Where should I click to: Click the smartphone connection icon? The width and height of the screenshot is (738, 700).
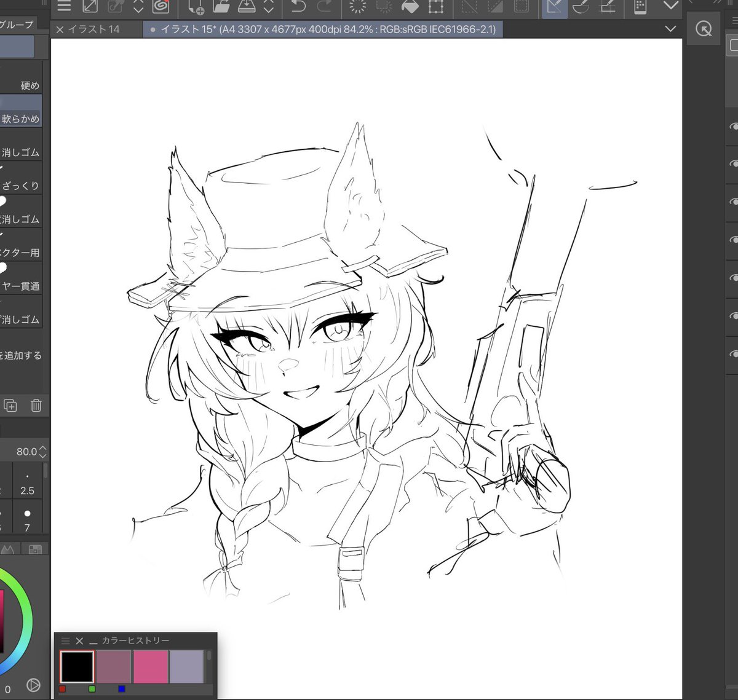click(640, 6)
